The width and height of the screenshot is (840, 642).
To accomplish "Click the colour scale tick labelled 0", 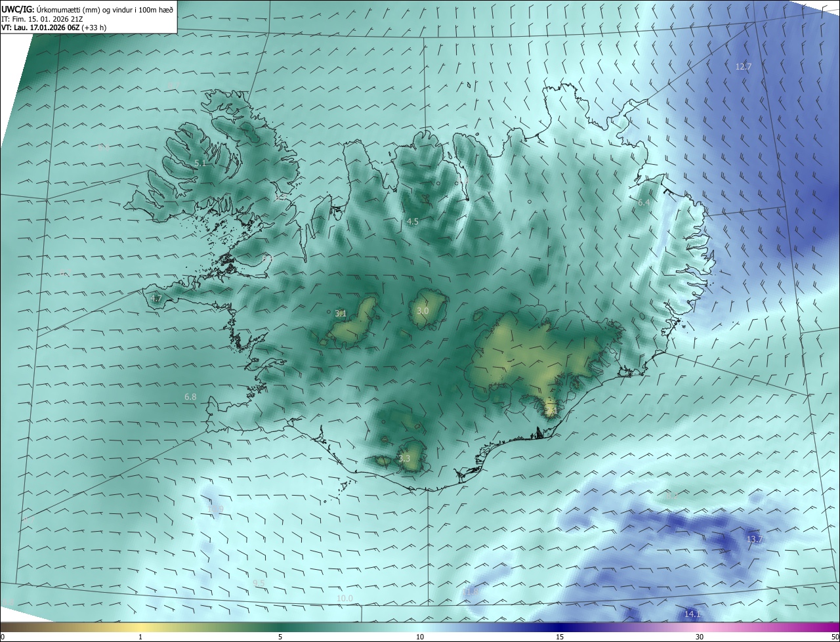I will pos(3,637).
